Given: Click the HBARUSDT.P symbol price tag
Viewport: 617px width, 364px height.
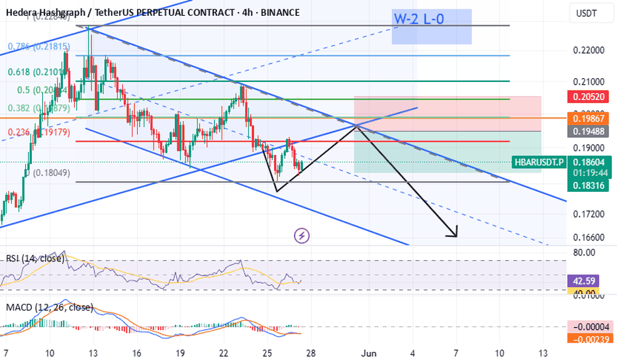Looking at the screenshot, I should point(539,162).
